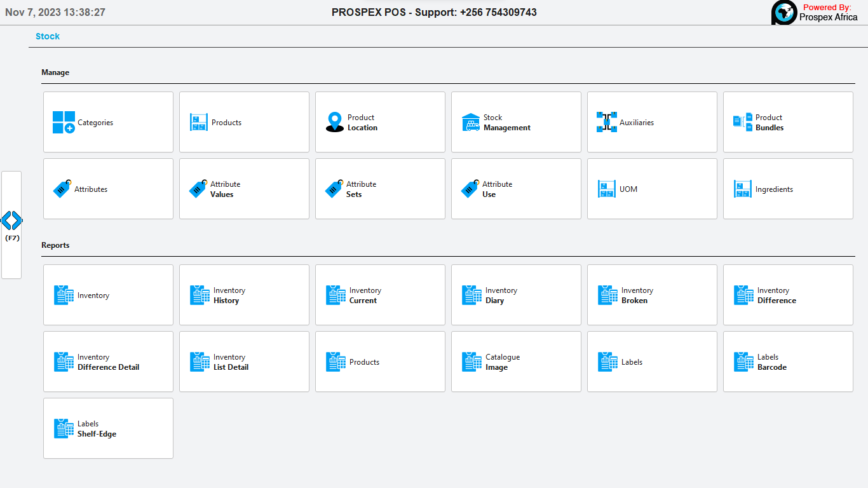868x488 pixels.
Task: Click the Ingredients icon
Action: (x=743, y=189)
